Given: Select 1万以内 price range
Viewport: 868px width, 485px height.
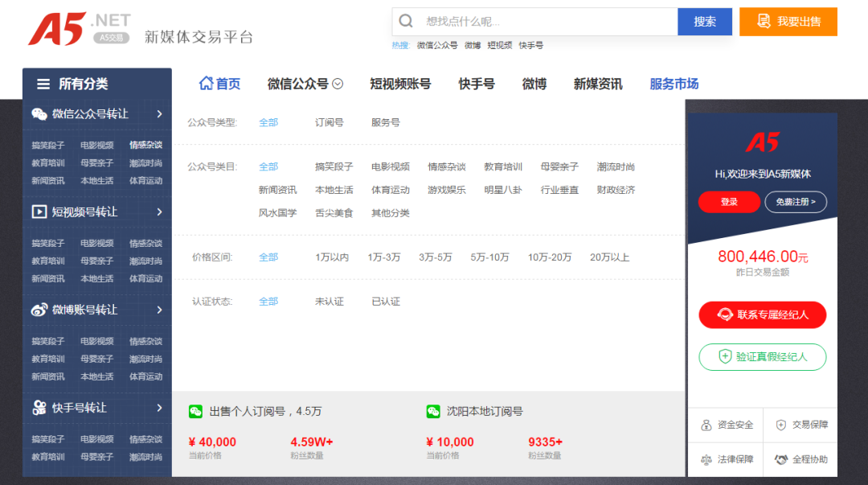Looking at the screenshot, I should [332, 257].
